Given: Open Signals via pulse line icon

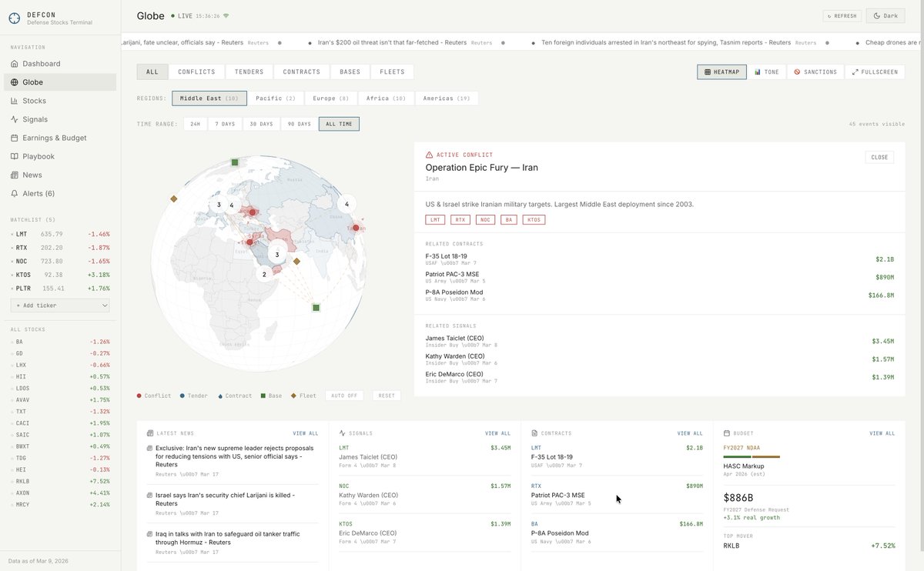Looking at the screenshot, I should coord(15,119).
